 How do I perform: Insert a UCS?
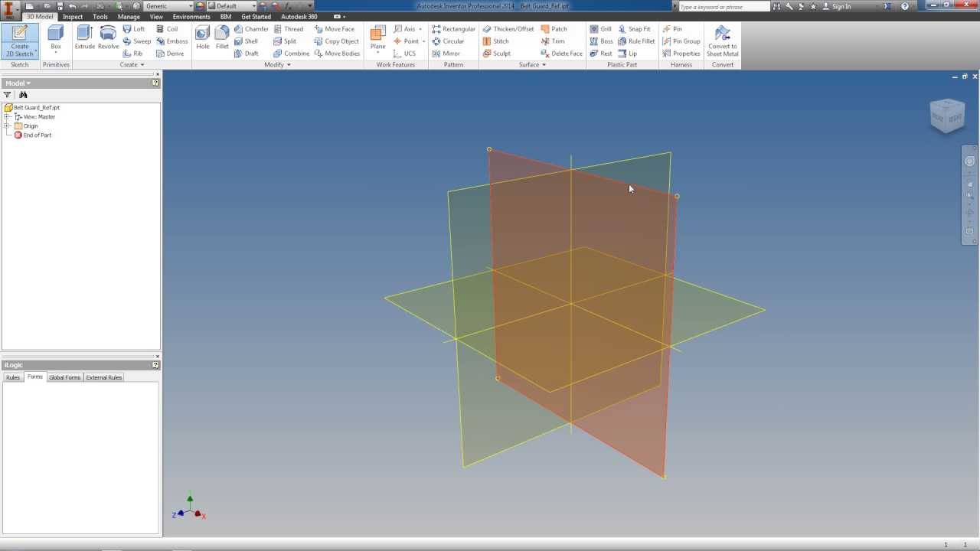click(x=405, y=54)
